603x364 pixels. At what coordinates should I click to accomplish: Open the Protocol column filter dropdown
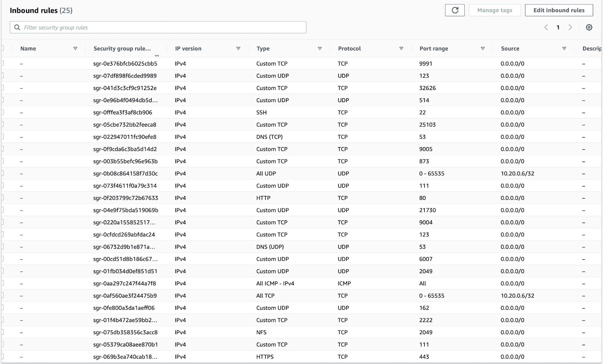pos(401,48)
